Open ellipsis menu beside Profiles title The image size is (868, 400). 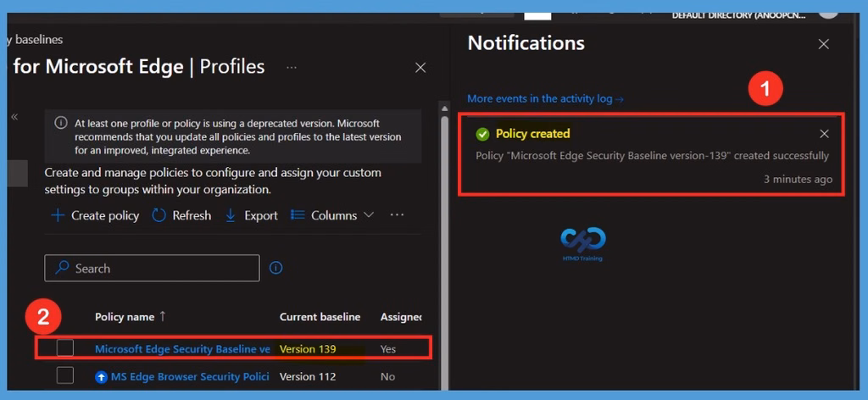point(292,68)
